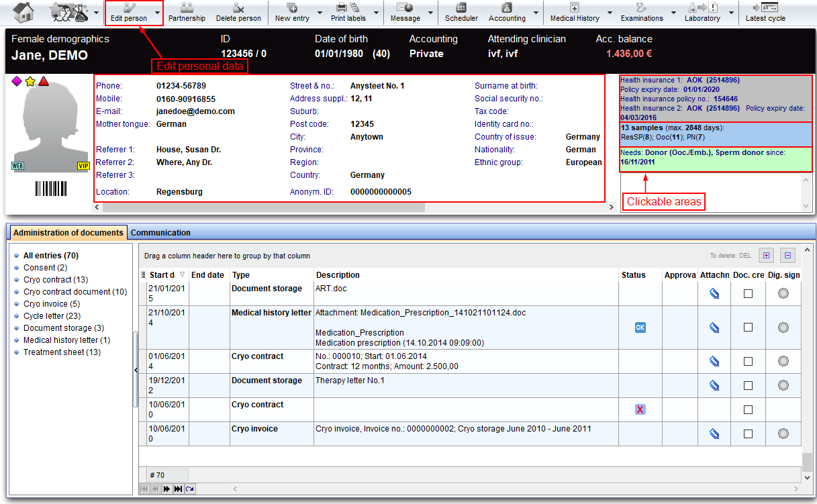The height and width of the screenshot is (504, 817).
Task: Open the Accounting dropdown arrow
Action: point(536,13)
